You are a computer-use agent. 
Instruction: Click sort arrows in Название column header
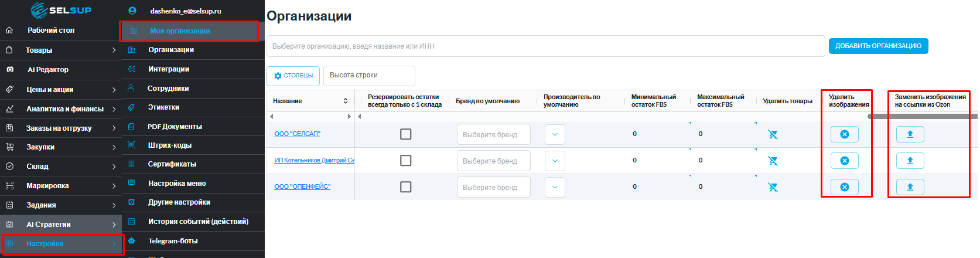click(346, 101)
